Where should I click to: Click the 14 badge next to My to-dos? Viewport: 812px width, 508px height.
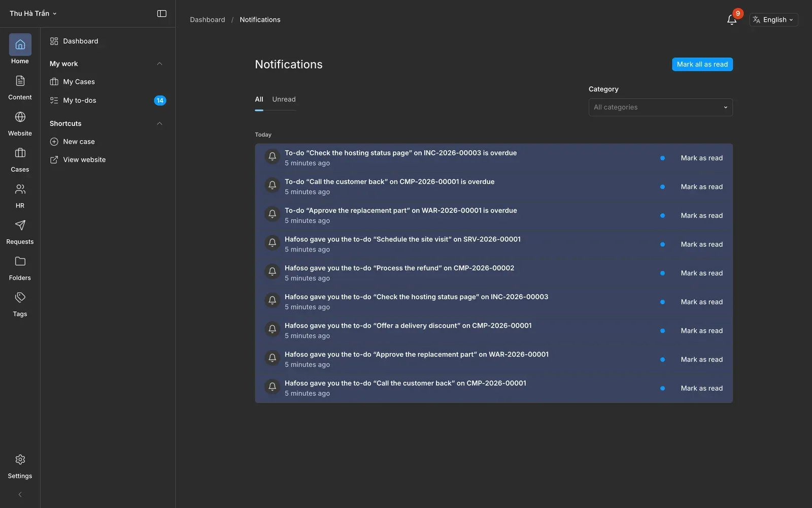(160, 101)
